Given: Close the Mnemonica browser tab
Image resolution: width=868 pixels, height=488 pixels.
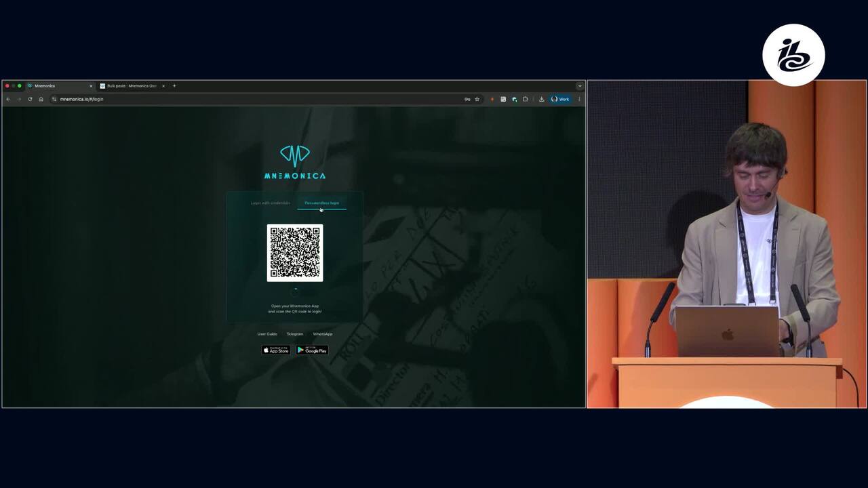Looking at the screenshot, I should 91,86.
